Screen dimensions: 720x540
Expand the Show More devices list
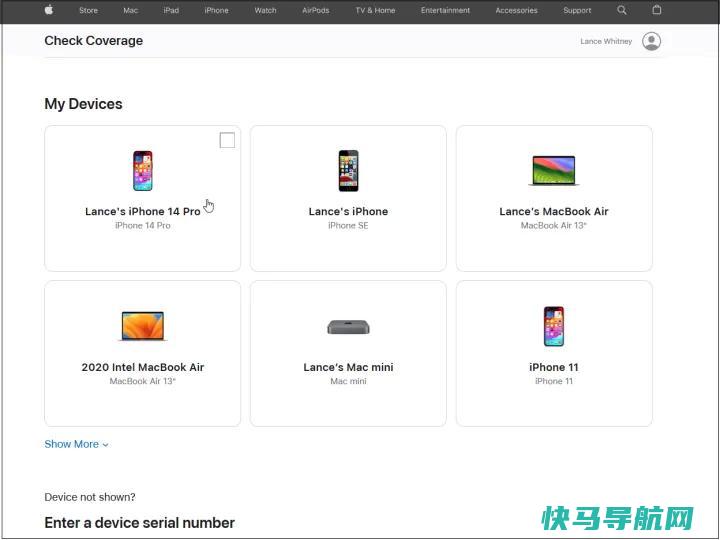76,444
